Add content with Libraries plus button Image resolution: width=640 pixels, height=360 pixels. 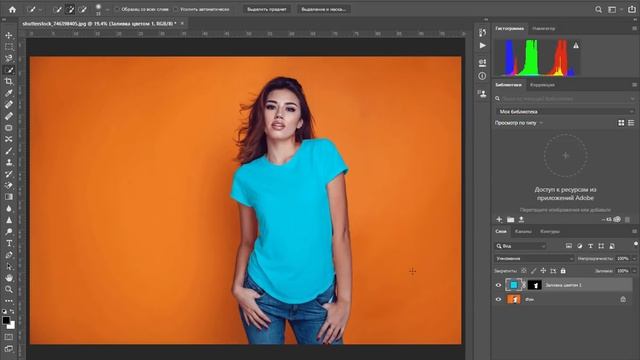[499, 220]
